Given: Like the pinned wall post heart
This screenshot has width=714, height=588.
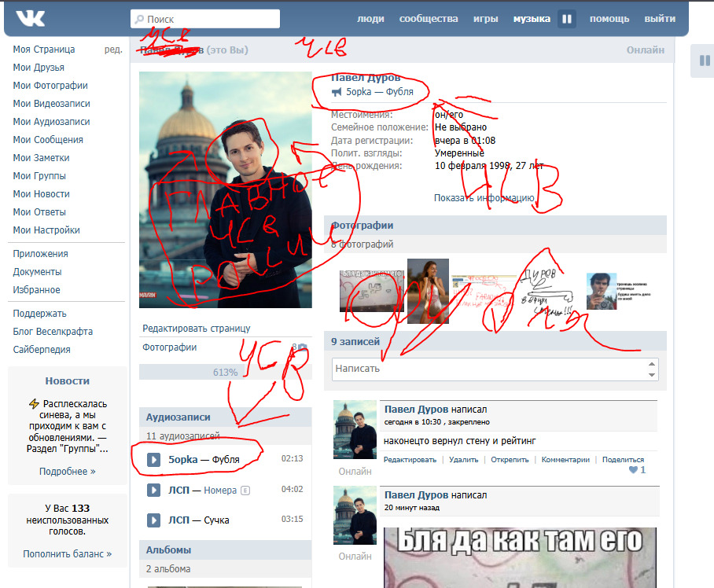Looking at the screenshot, I should pyautogui.click(x=633, y=470).
